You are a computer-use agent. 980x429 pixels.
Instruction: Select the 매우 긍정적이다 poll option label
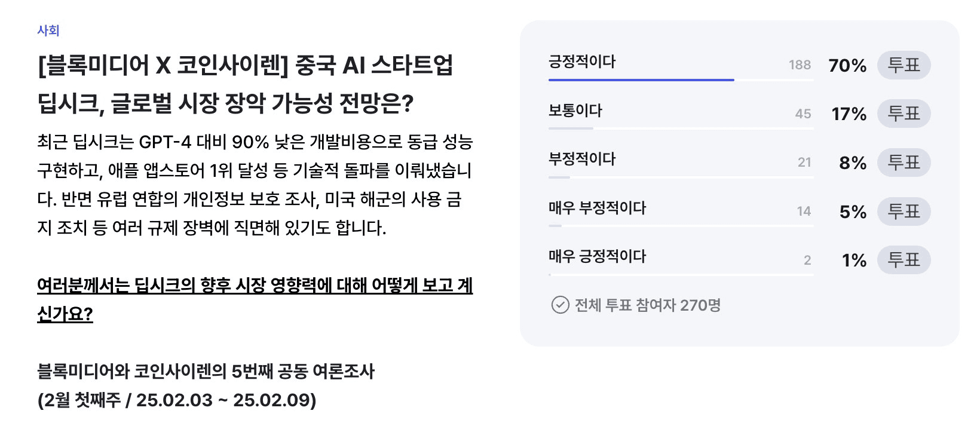(x=598, y=256)
